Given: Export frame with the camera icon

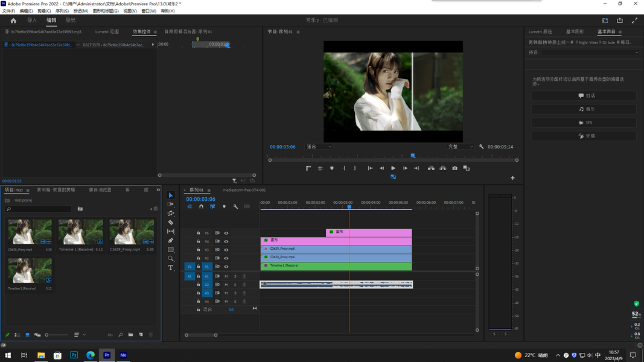Looking at the screenshot, I should point(454,168).
